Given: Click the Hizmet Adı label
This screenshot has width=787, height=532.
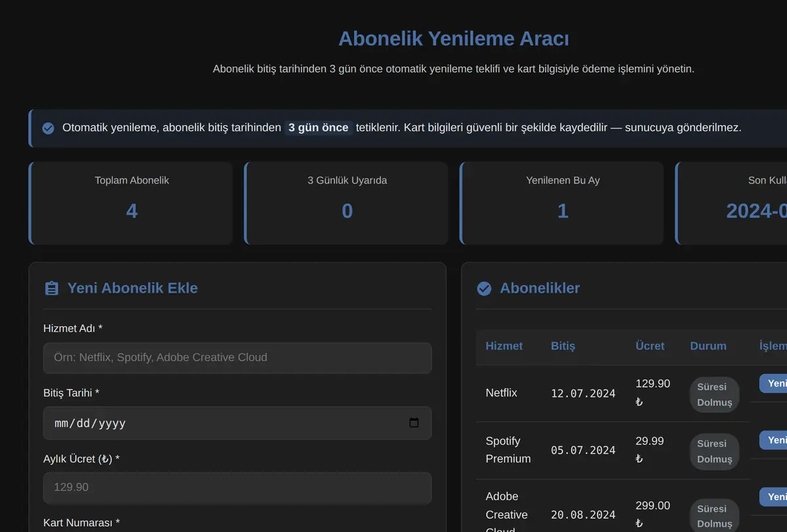Looking at the screenshot, I should [73, 328].
